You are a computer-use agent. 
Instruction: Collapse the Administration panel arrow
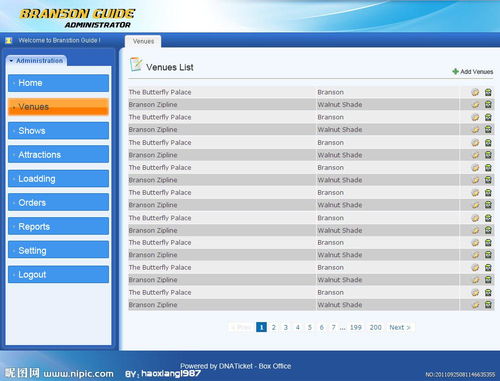point(11,61)
